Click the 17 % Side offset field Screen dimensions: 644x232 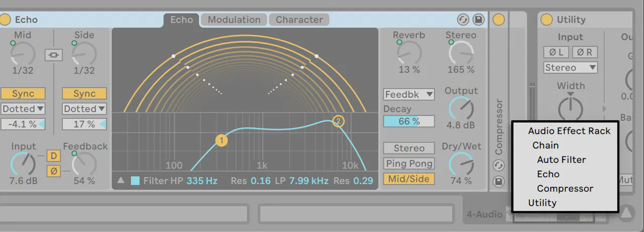[85, 124]
